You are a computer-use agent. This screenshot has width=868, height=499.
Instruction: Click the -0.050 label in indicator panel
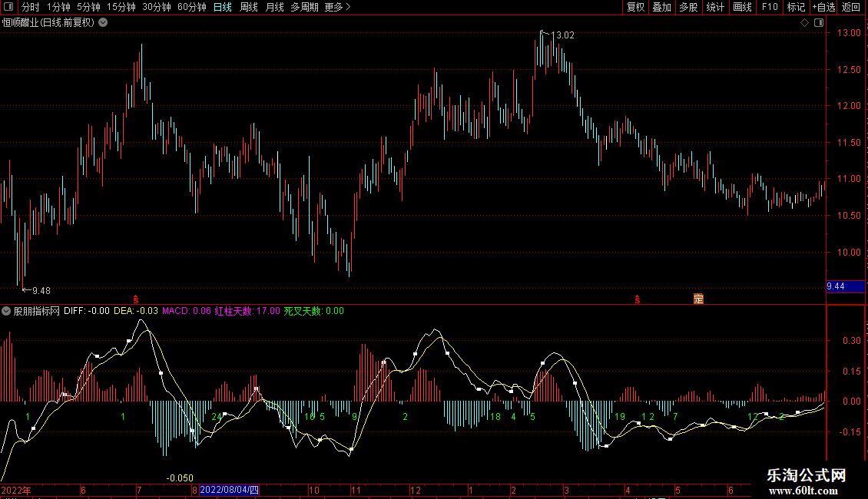[x=180, y=478]
